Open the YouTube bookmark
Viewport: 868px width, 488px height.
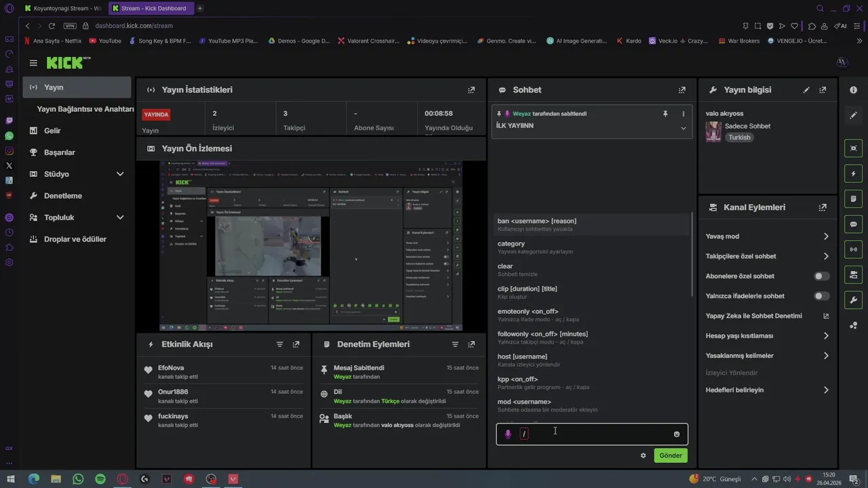(x=105, y=41)
